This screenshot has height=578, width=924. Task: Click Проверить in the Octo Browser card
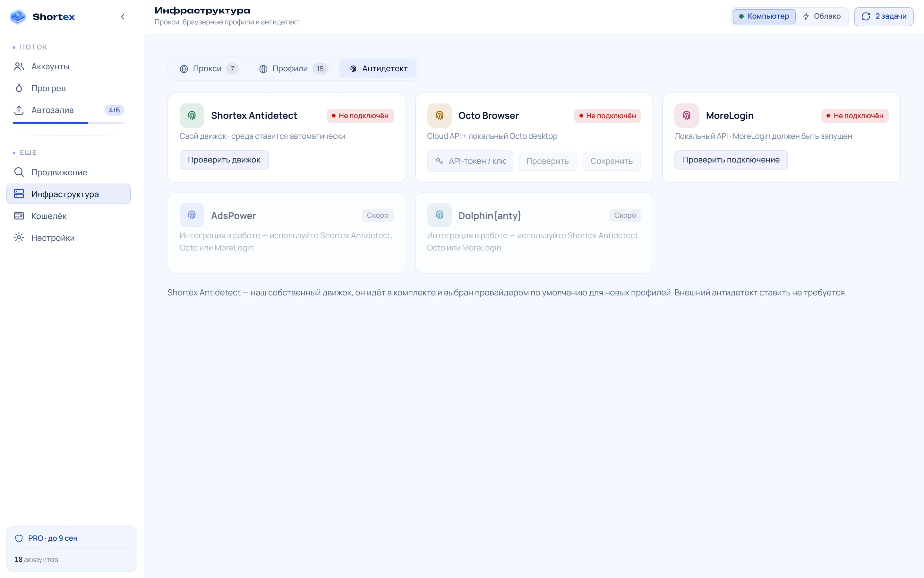[548, 161]
